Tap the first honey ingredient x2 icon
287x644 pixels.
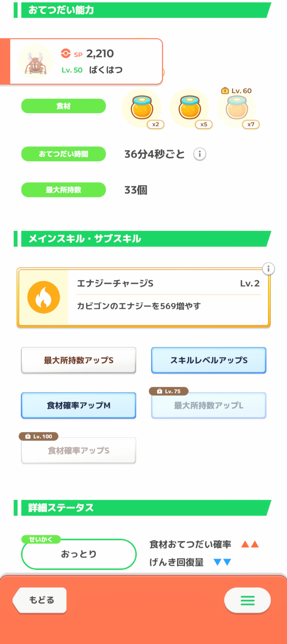coord(142,108)
